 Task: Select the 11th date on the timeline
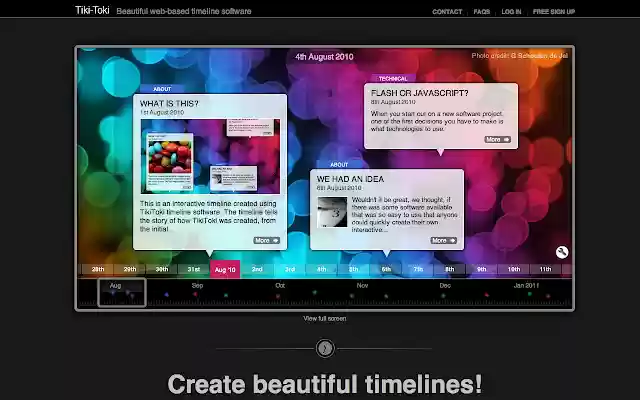point(545,269)
